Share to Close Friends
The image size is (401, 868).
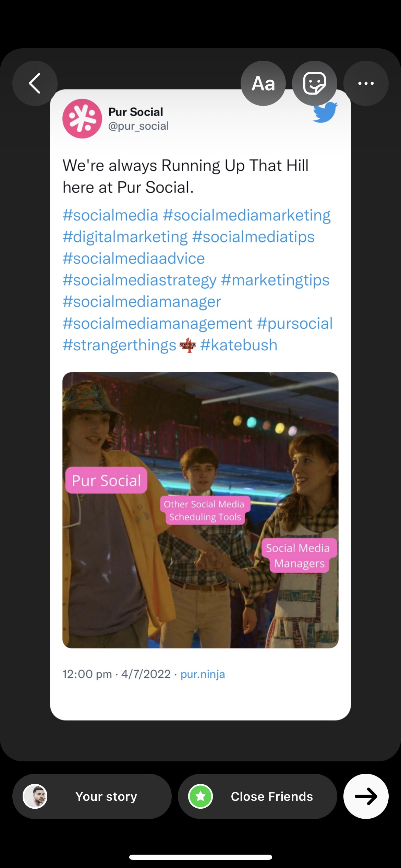tap(257, 796)
